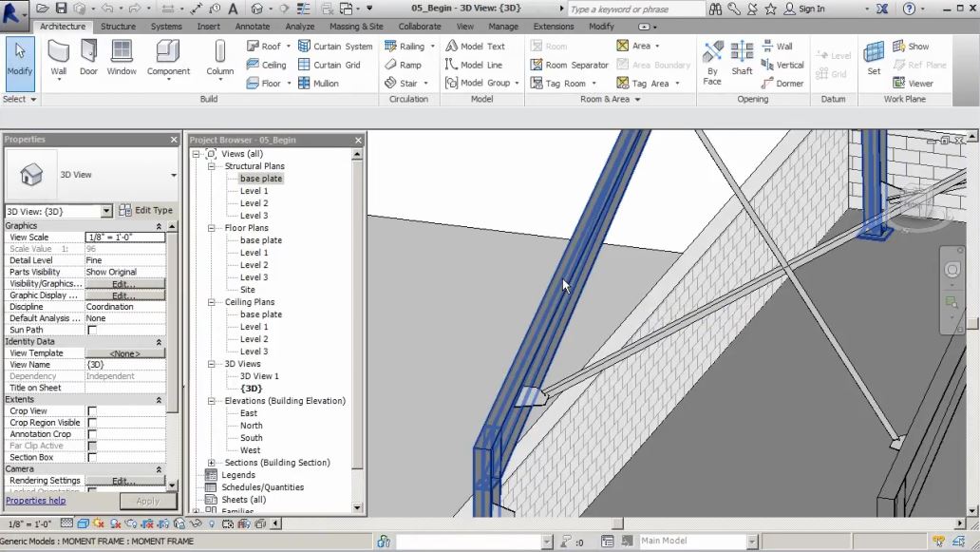Click the Model Text tool
This screenshot has height=552, width=980.
[x=475, y=47]
